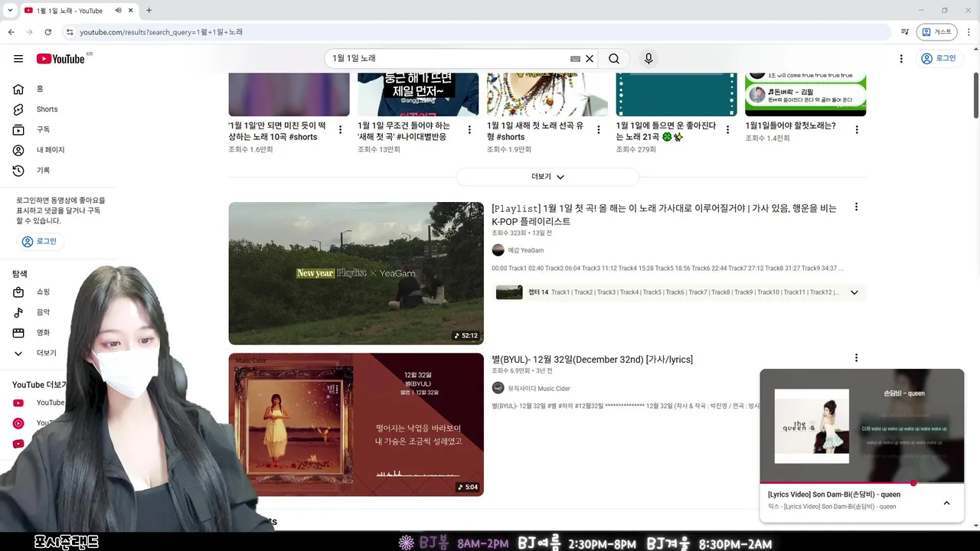Open options for the '운 좋아진다는 노래 21곡' short
980x551 pixels.
pos(728,130)
